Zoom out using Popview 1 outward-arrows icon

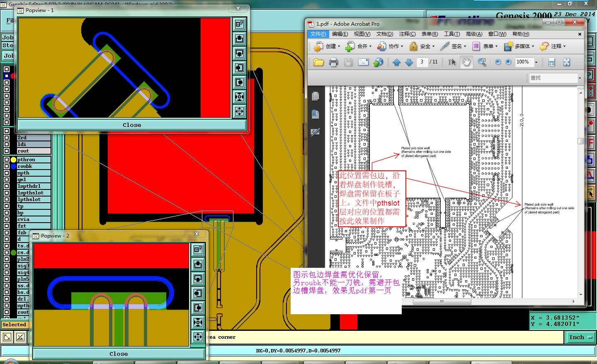[239, 111]
